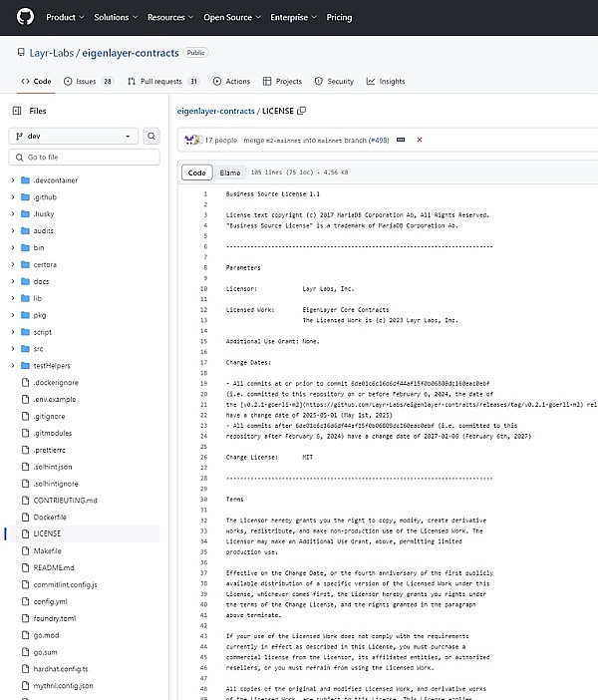Switch to Blame view
This screenshot has width=598, height=700.
coord(229,173)
